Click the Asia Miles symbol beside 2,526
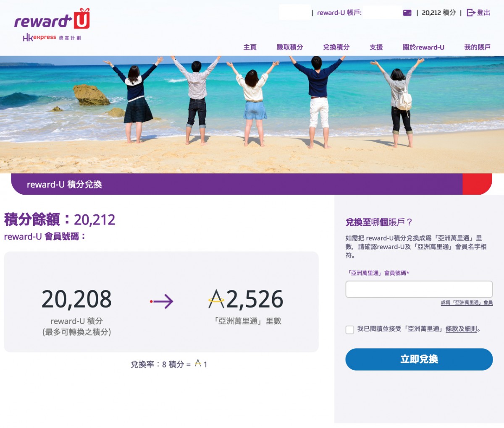This screenshot has width=504, height=428. coord(216,299)
